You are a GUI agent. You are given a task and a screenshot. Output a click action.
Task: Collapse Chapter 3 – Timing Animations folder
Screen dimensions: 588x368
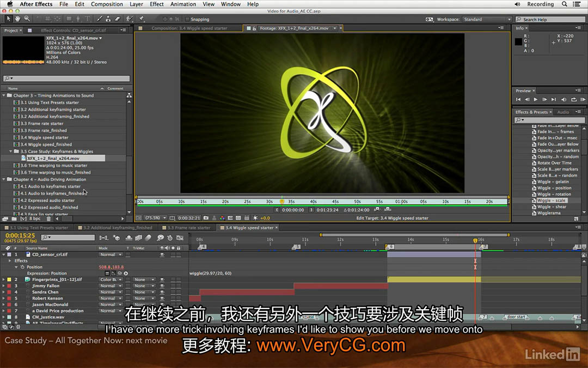(x=4, y=95)
